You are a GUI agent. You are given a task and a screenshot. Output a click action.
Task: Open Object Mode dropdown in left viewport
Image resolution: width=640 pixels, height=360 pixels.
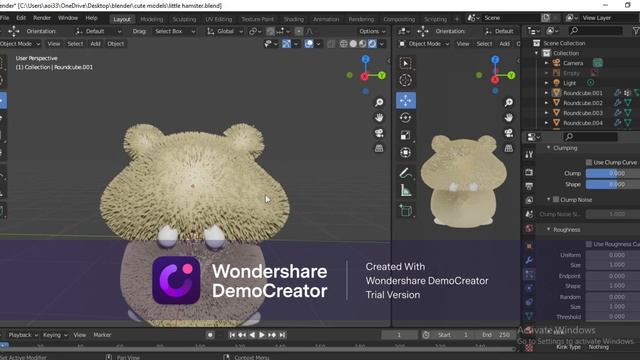[20, 44]
